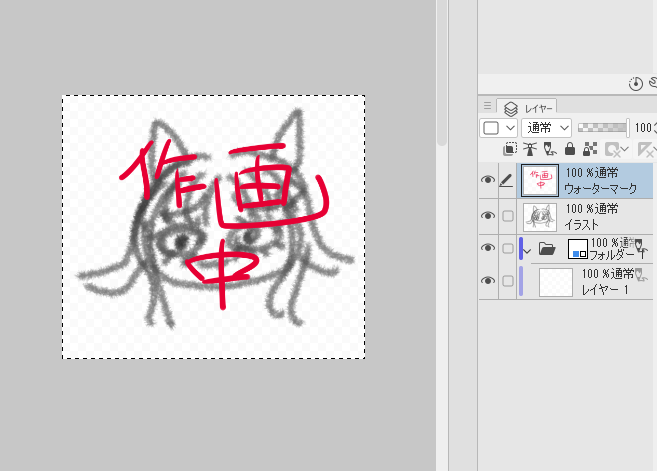Viewport: 657px width, 471px height.
Task: Click the レイヤー 1 layer thumbnail
Action: [556, 282]
